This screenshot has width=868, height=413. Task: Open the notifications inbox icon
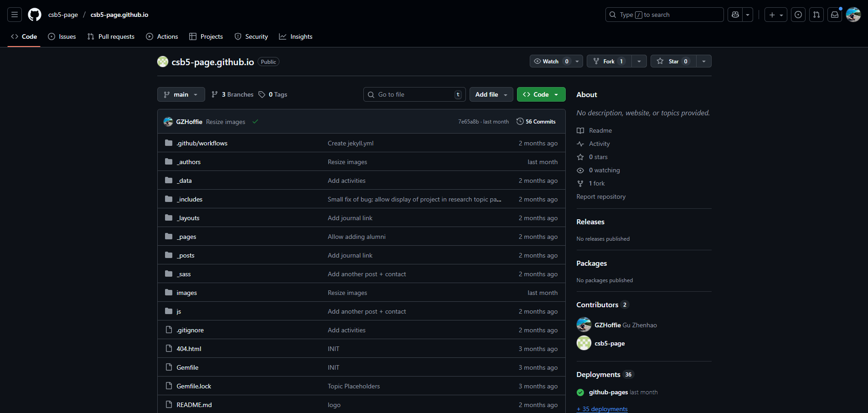coord(835,15)
